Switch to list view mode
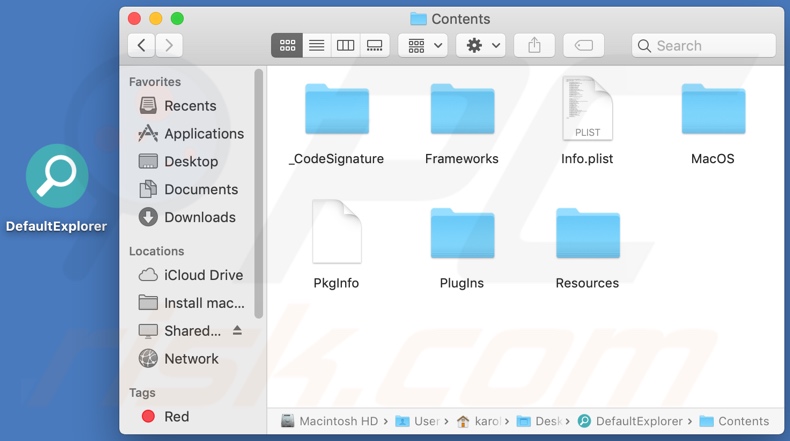Viewport: 790px width, 441px height. [x=316, y=45]
